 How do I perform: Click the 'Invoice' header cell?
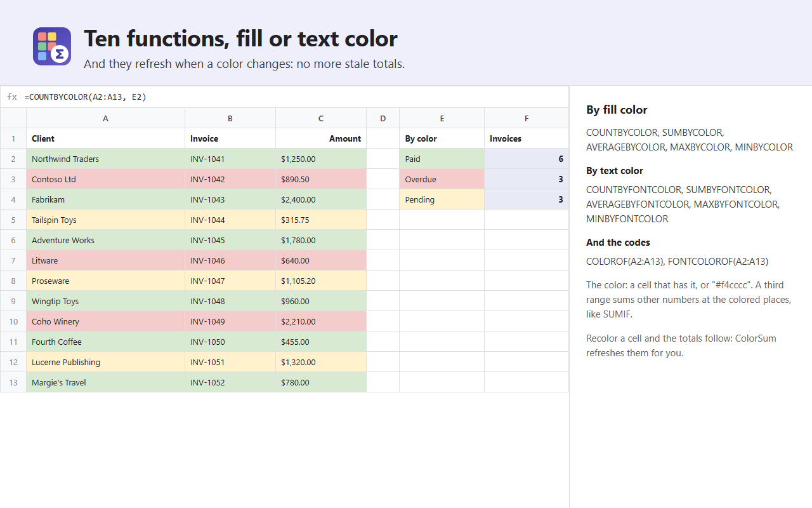(x=230, y=138)
